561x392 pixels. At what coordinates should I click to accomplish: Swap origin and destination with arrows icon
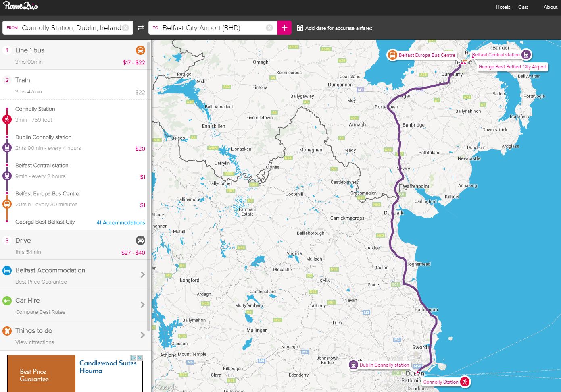coord(141,28)
